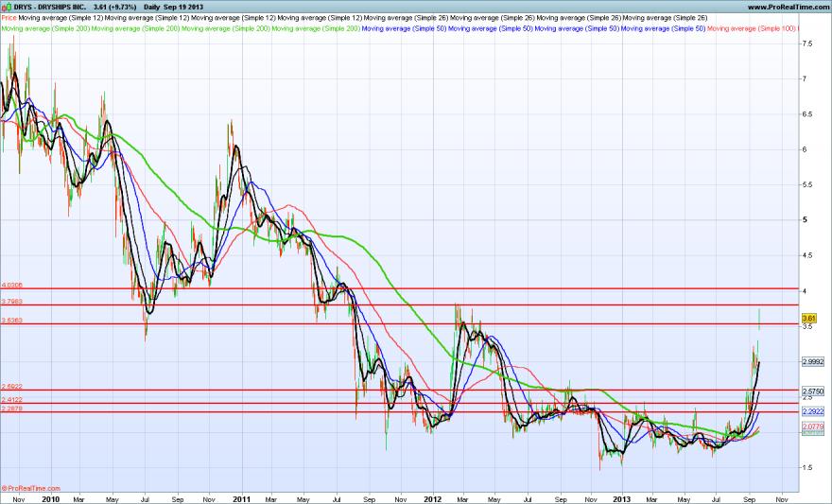Click the 2010 year label on time axis
832x504 pixels.
coord(50,499)
